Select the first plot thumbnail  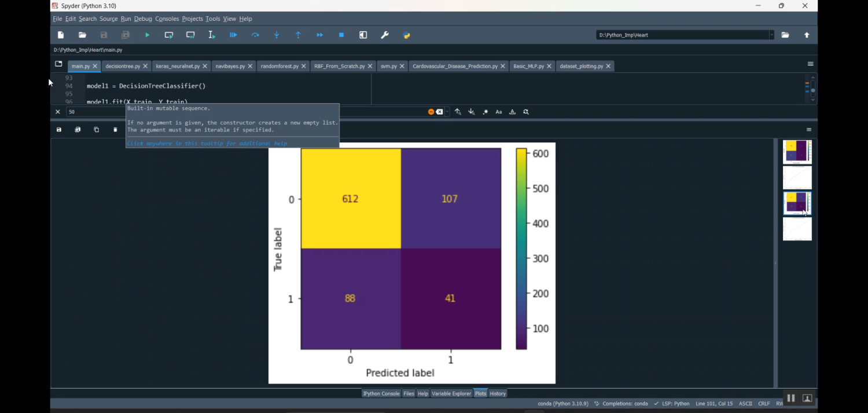click(x=797, y=152)
